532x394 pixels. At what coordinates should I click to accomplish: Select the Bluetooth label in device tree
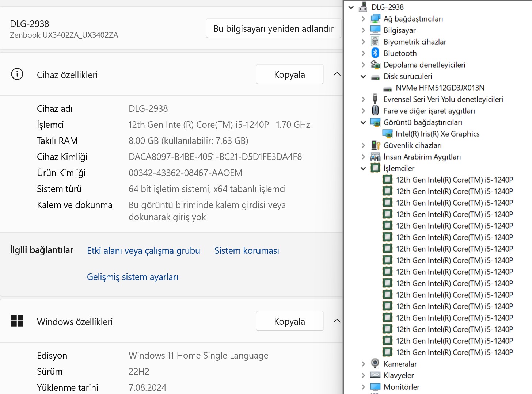point(400,53)
